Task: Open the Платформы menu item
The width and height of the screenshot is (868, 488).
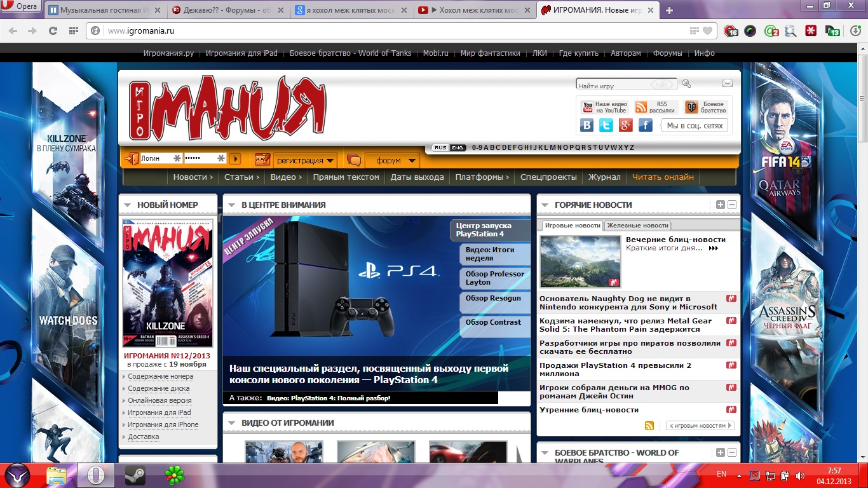Action: 482,177
